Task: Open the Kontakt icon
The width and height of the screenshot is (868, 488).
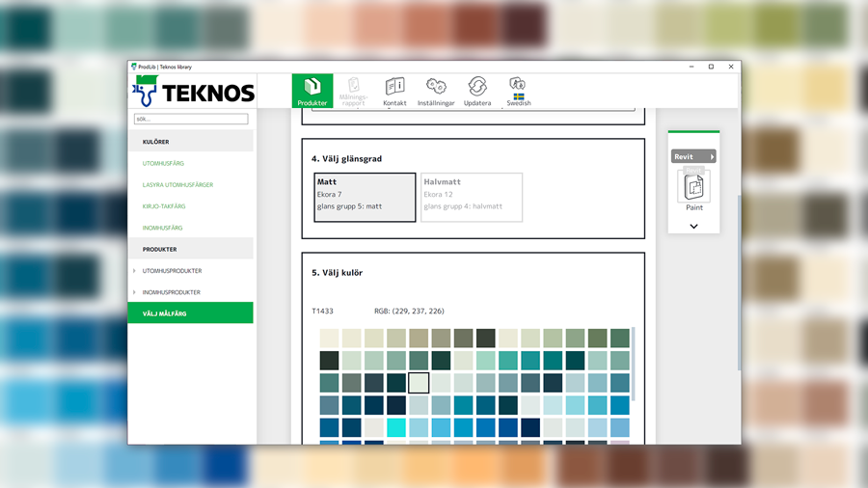Action: pyautogui.click(x=394, y=91)
